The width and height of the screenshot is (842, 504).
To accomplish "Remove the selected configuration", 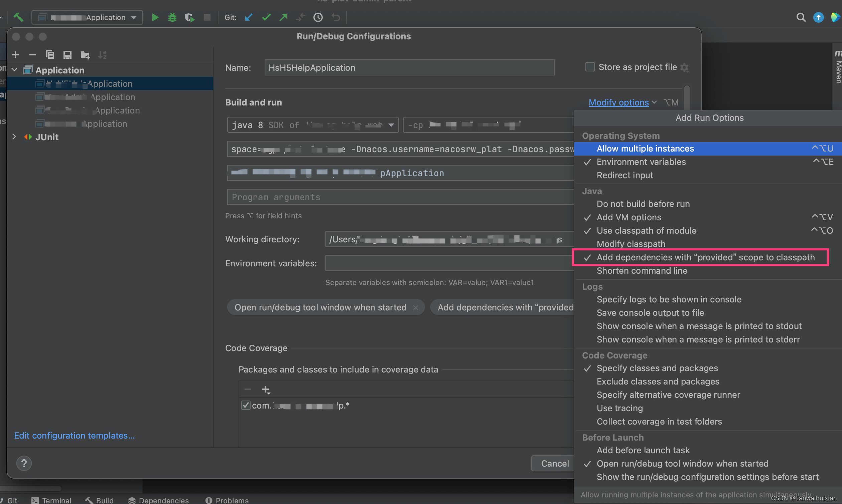I will coord(33,54).
